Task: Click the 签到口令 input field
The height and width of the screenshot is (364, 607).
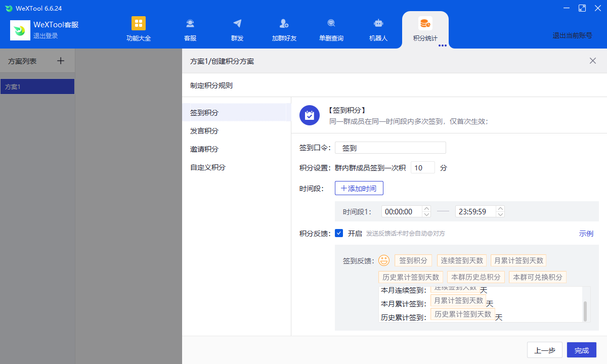Action: tap(390, 148)
